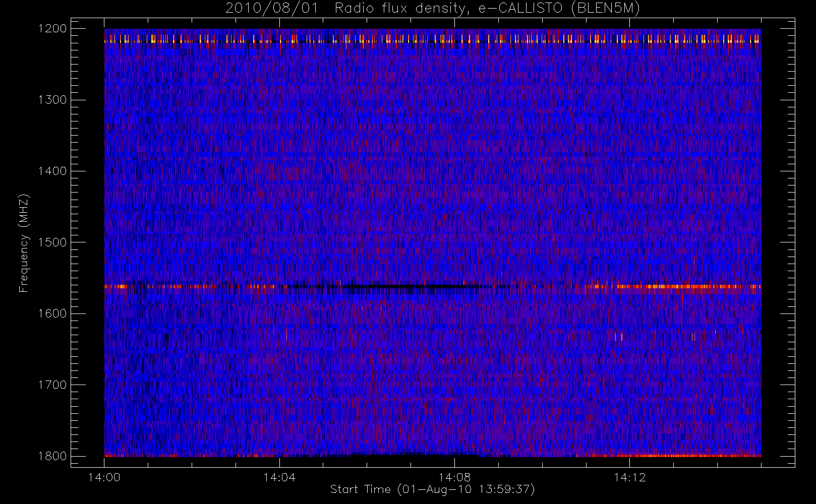Click the 'Frequency (MHZ)' axis label
The image size is (816, 504).
(23, 243)
